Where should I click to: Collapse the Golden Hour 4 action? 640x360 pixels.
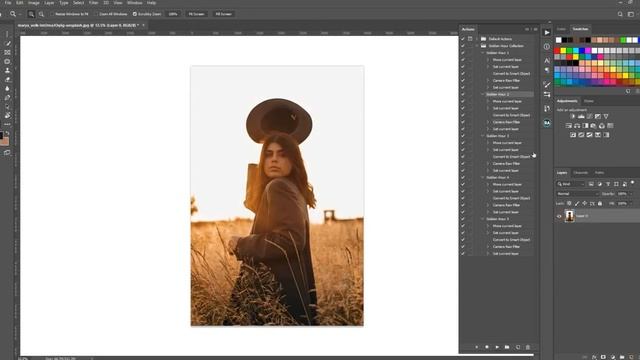pos(483,178)
